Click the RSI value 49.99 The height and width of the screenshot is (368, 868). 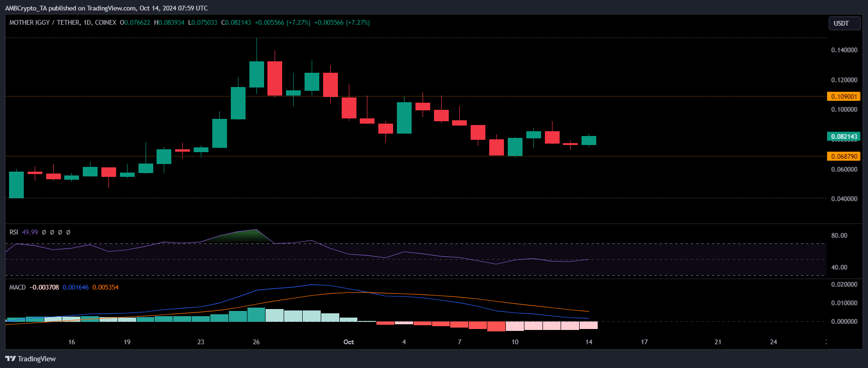point(30,232)
